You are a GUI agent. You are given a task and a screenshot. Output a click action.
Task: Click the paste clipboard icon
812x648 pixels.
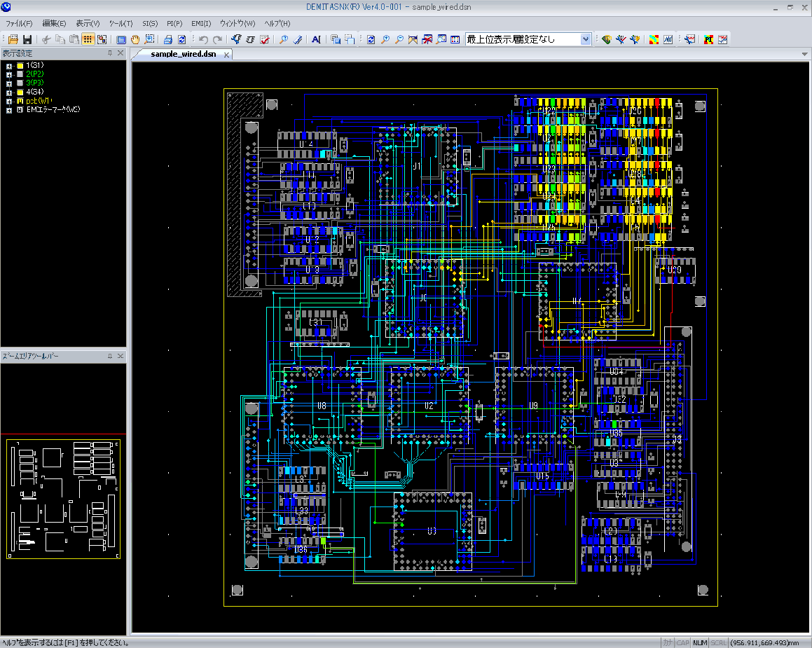[x=74, y=39]
